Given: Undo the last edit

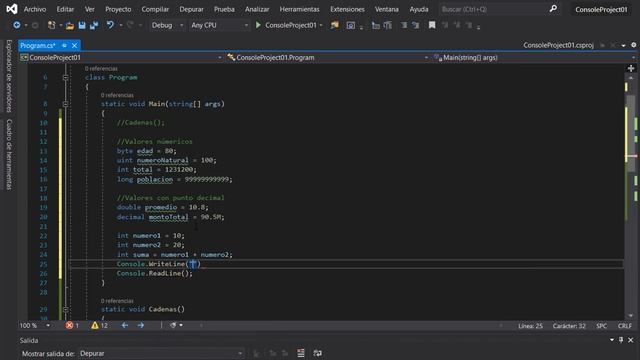Looking at the screenshot, I should (x=110, y=25).
